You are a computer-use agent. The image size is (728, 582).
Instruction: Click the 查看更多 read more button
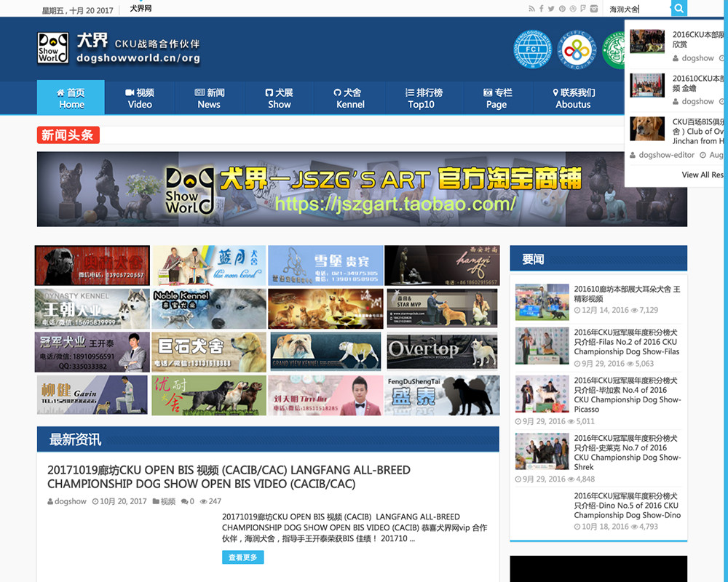(x=242, y=557)
